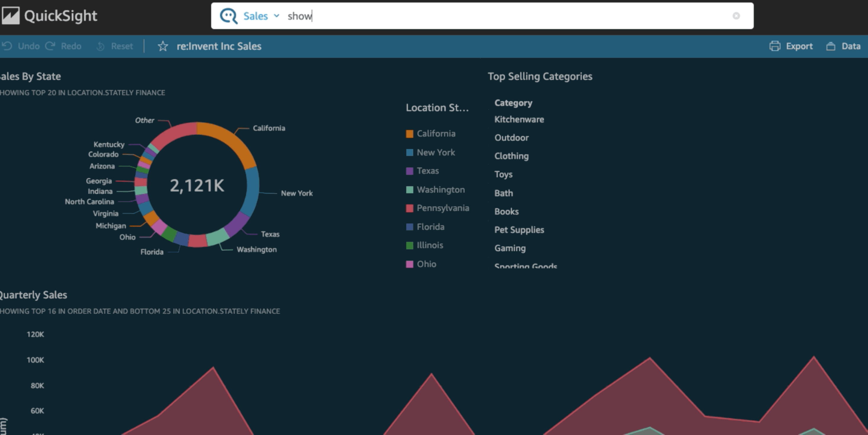Star the re:Invent Inc Sales dashboard
Viewport: 868px width, 435px height.
click(x=163, y=46)
